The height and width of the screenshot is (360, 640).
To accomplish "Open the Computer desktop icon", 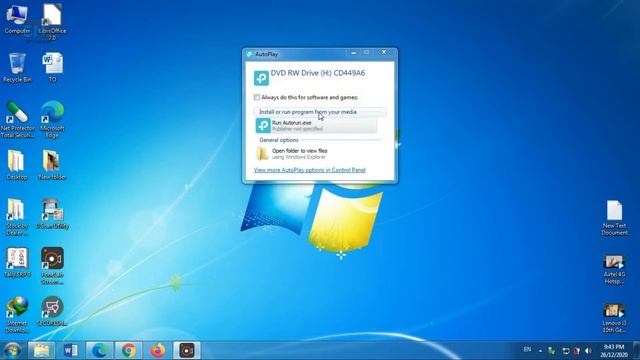I will point(17,19).
